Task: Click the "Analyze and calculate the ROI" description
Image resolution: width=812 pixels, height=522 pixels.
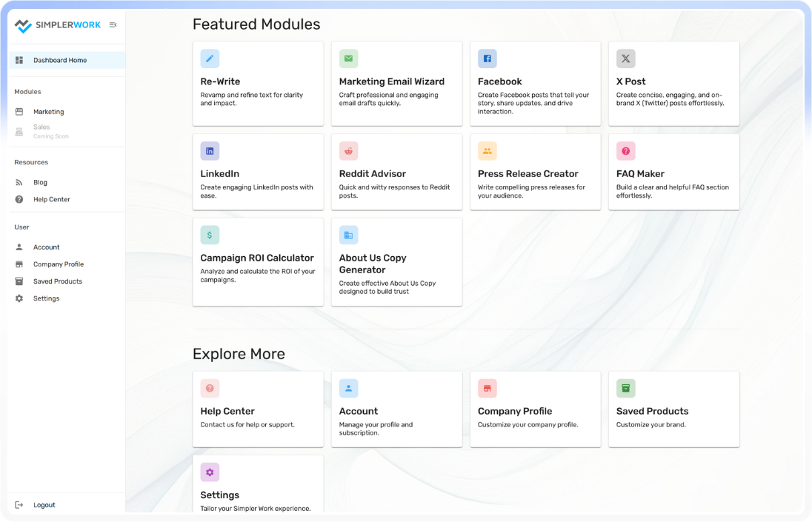Action: [x=258, y=275]
